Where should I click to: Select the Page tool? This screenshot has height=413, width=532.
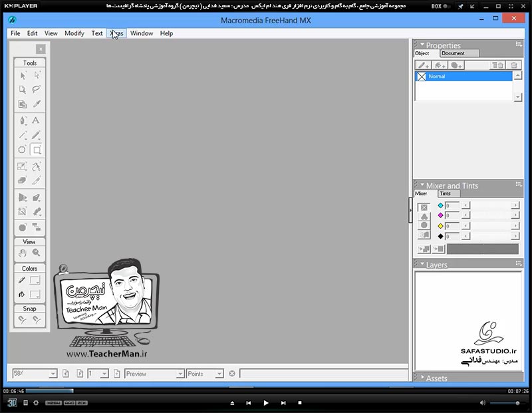[x=23, y=90]
